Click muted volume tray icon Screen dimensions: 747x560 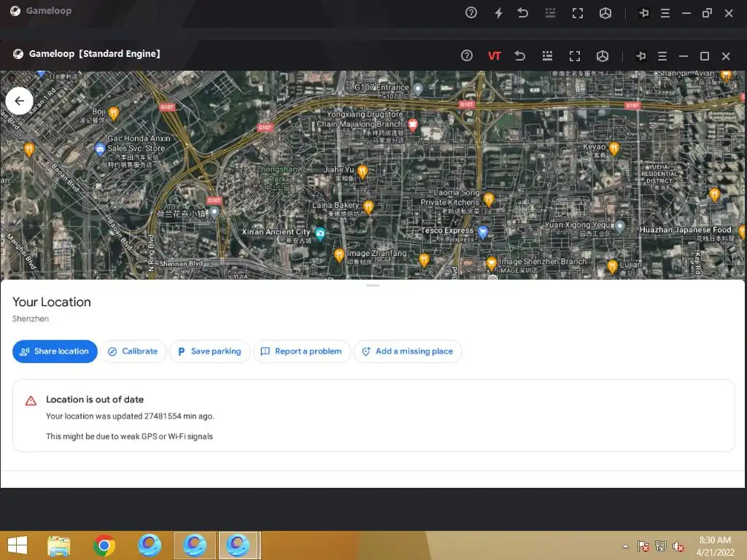tap(678, 546)
